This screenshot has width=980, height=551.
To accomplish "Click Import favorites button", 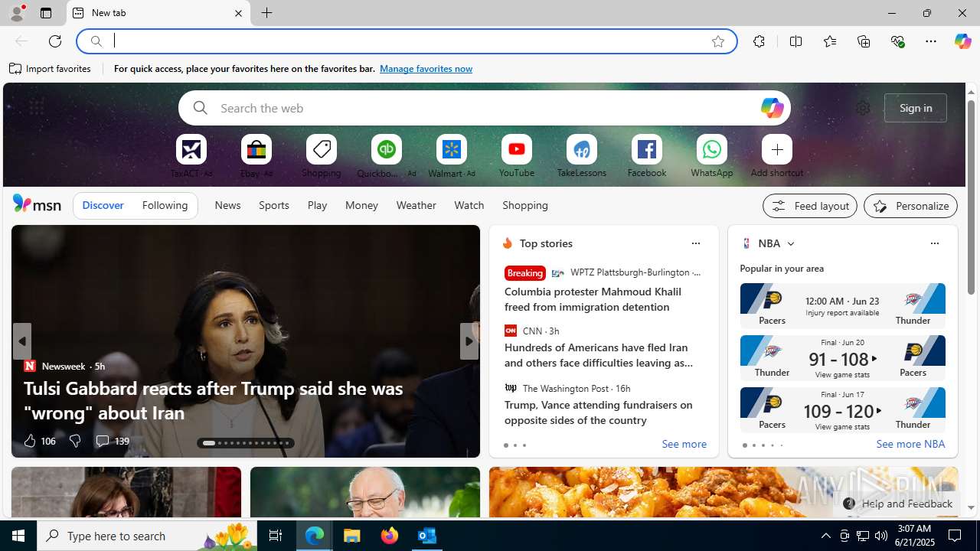I will (x=50, y=69).
